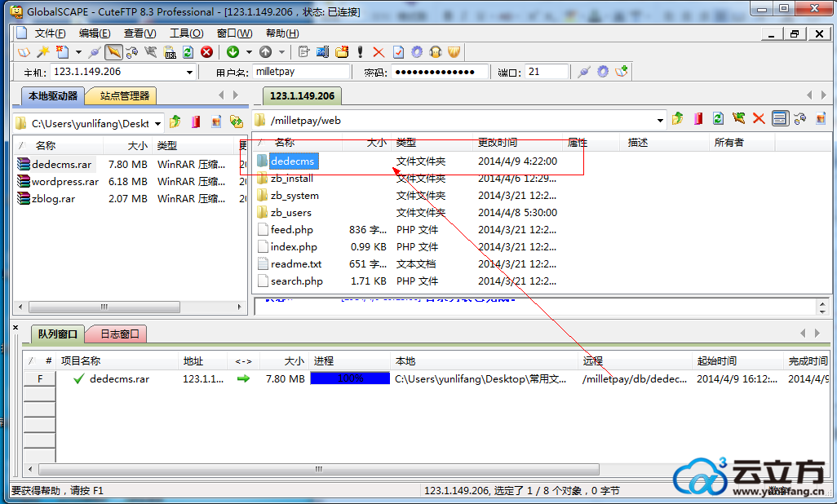Viewport: 837px width, 504px height.
Task: Click the Properties checkmark page icon
Action: [x=398, y=52]
